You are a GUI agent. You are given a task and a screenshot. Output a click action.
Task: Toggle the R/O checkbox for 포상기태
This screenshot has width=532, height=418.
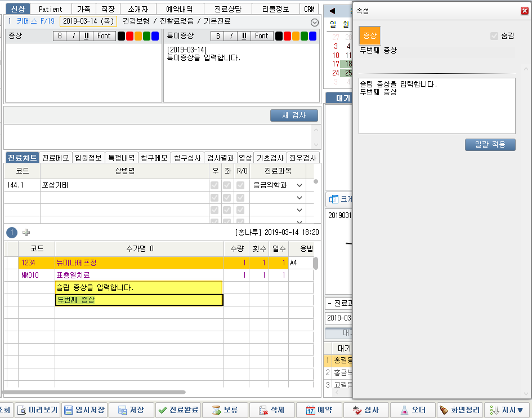240,185
